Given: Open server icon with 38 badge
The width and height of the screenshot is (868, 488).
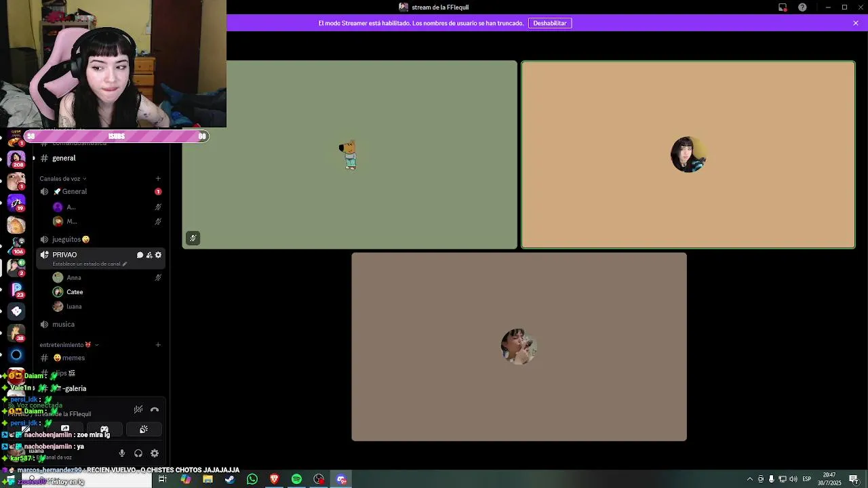Looking at the screenshot, I should coord(16,333).
